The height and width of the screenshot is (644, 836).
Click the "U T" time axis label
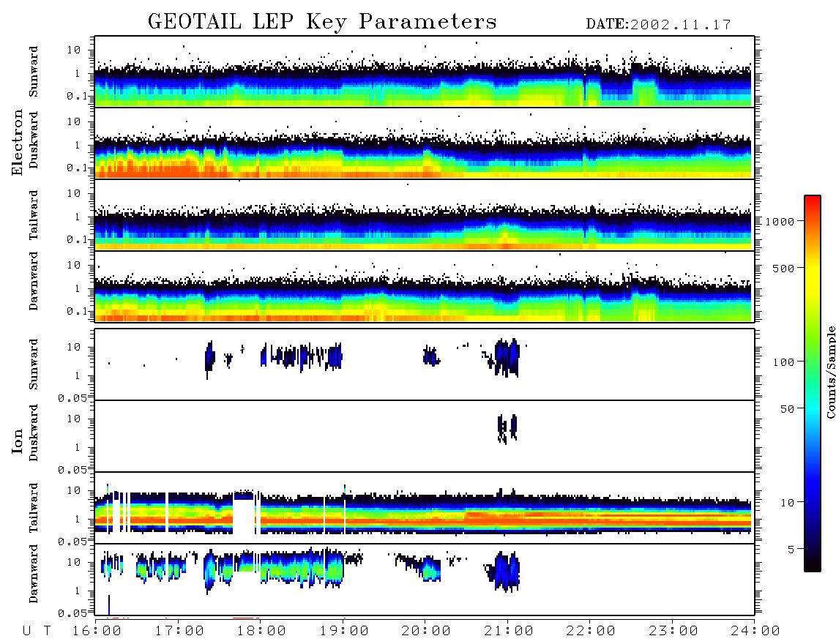tap(37, 632)
